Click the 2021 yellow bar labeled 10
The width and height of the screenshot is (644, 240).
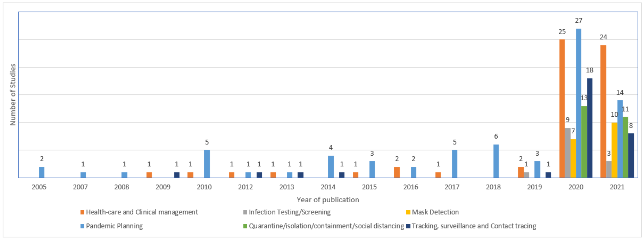click(614, 150)
